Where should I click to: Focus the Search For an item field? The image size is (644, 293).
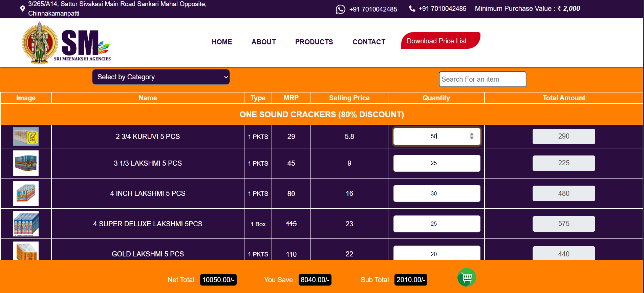coord(482,79)
